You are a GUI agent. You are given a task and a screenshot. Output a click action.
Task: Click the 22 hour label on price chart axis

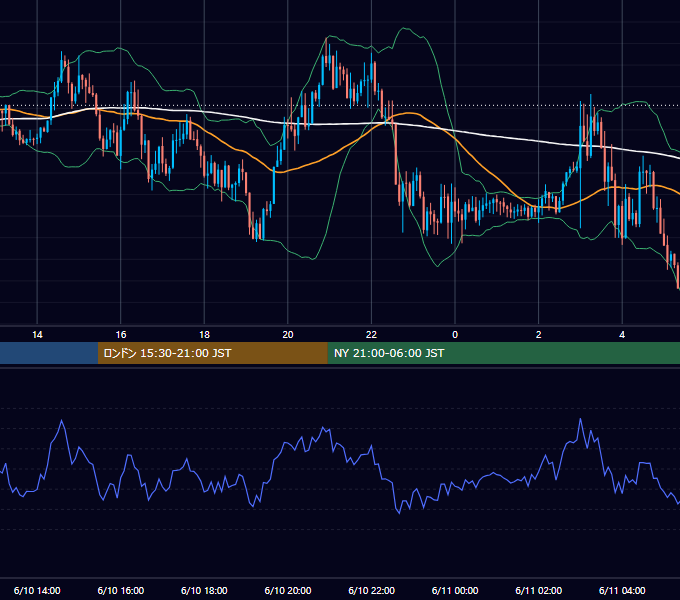[371, 335]
